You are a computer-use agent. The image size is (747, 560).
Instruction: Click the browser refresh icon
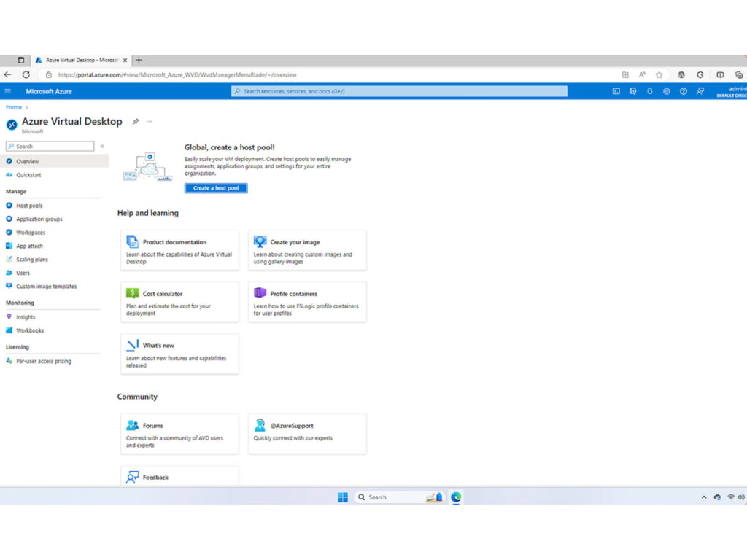pyautogui.click(x=26, y=74)
